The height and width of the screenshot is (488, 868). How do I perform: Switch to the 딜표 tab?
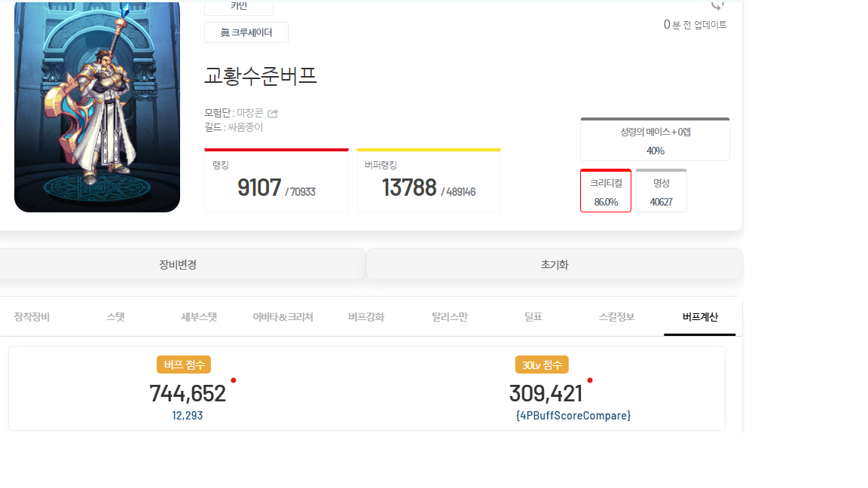pyautogui.click(x=533, y=317)
